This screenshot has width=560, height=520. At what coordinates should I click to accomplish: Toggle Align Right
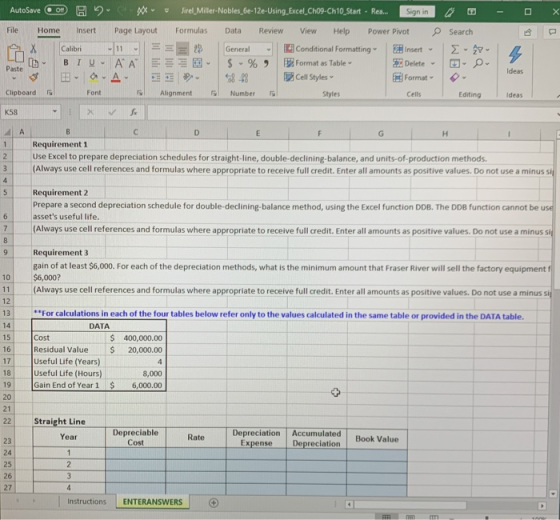coord(182,63)
